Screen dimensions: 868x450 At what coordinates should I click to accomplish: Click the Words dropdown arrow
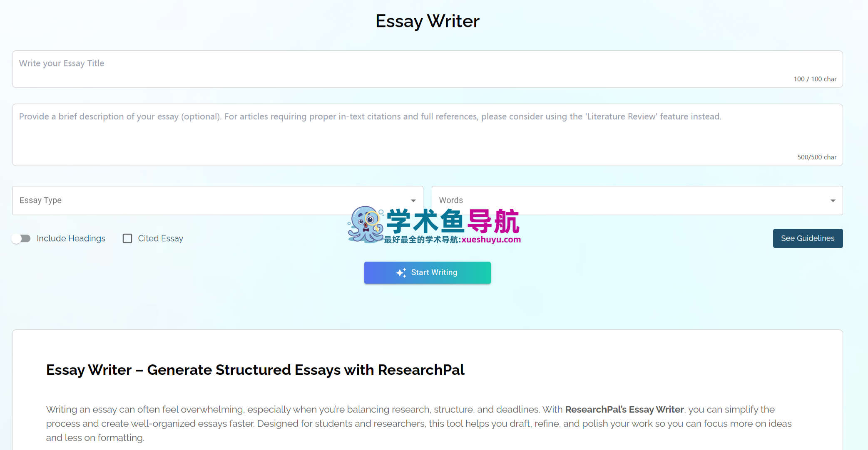[x=833, y=200]
